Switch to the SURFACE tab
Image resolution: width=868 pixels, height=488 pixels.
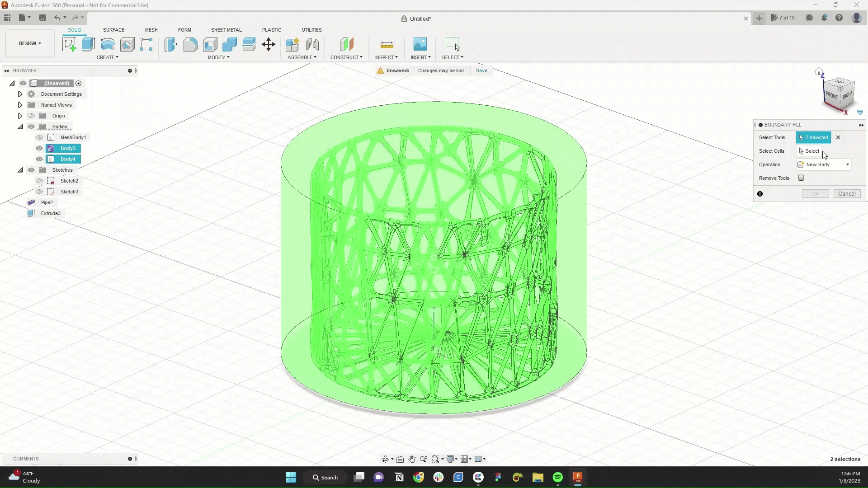(113, 30)
